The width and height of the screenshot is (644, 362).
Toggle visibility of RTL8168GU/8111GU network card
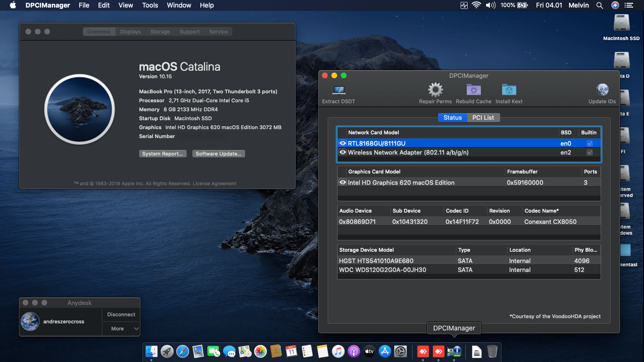click(x=343, y=143)
